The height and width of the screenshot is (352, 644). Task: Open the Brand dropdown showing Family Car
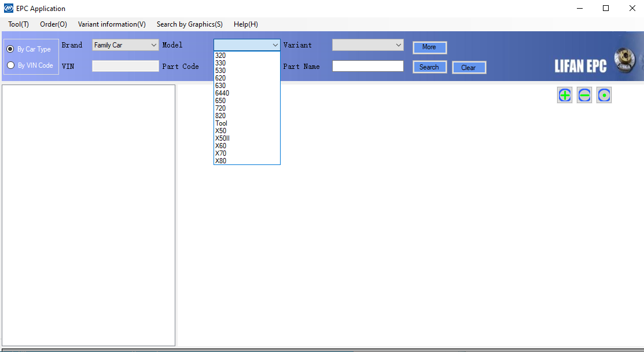point(125,45)
